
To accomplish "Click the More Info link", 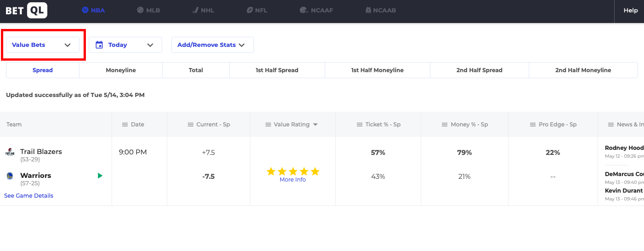I will pyautogui.click(x=293, y=180).
